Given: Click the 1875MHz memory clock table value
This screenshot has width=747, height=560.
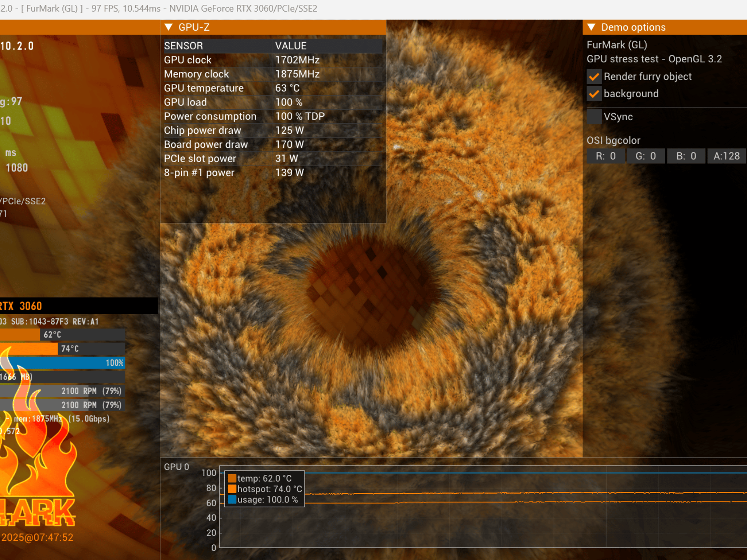Looking at the screenshot, I should tap(297, 74).
